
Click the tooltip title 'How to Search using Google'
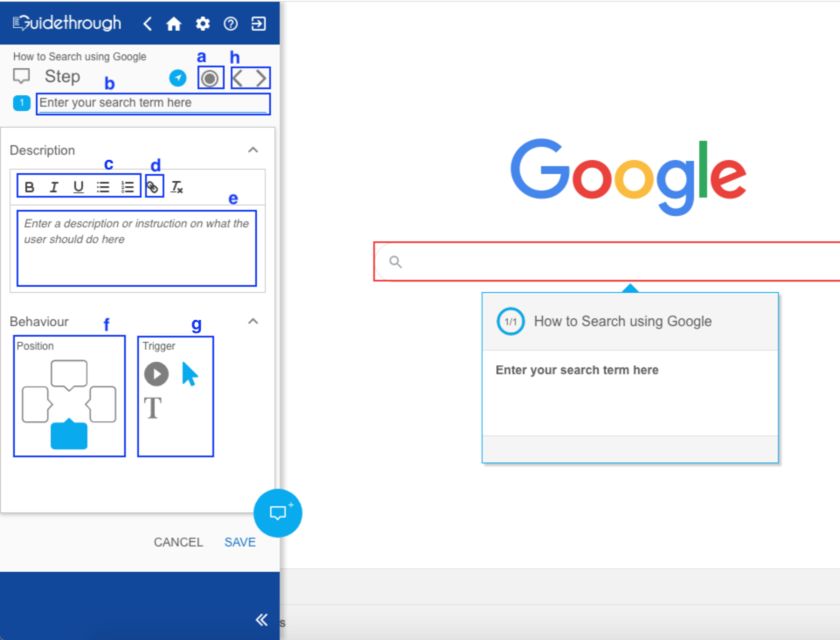[x=623, y=321]
